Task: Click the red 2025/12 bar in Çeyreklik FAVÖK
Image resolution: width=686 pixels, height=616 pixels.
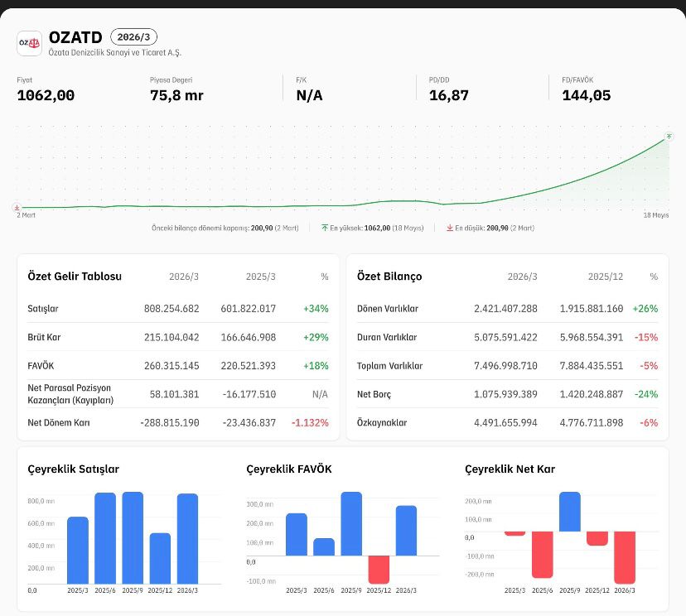Action: (x=379, y=570)
